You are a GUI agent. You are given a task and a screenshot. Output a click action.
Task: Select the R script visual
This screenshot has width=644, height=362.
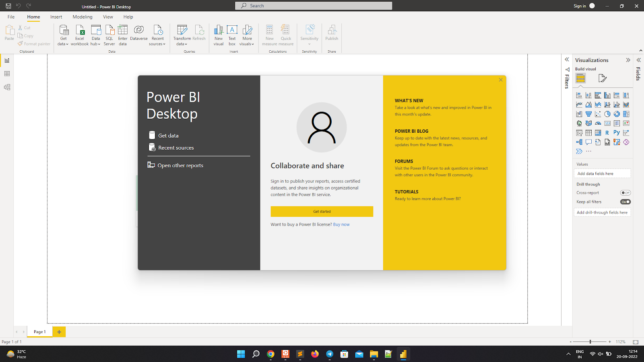(607, 133)
